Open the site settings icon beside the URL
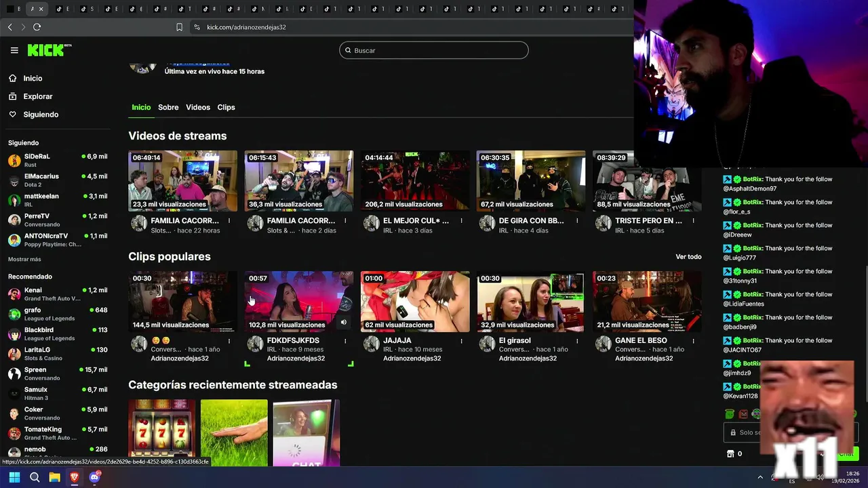 point(197,27)
